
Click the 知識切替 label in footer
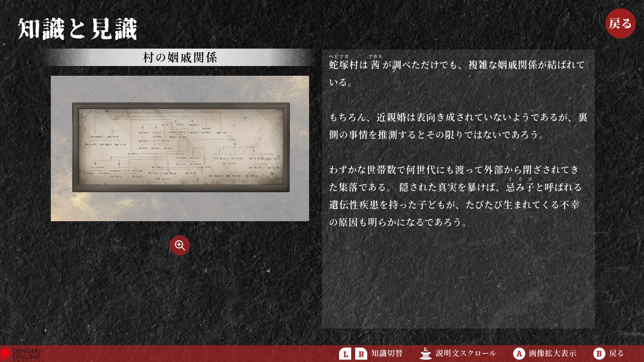(x=387, y=353)
